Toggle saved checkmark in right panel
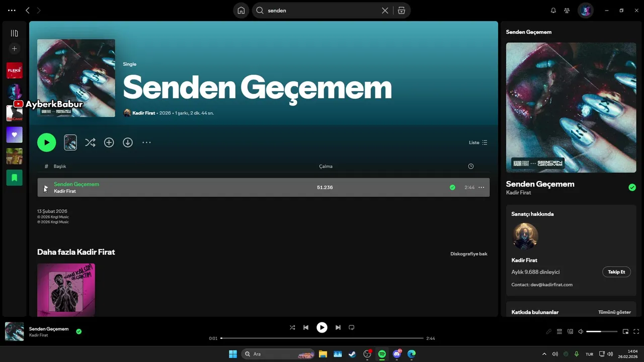The height and width of the screenshot is (362, 644). [x=632, y=188]
